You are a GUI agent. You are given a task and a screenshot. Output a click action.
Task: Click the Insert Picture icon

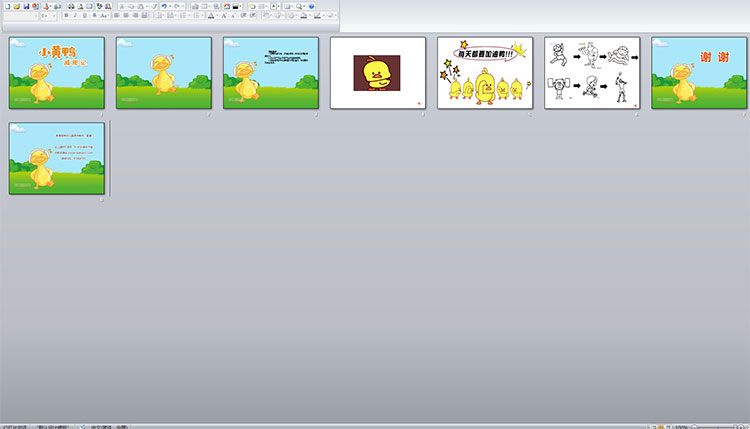(227, 6)
